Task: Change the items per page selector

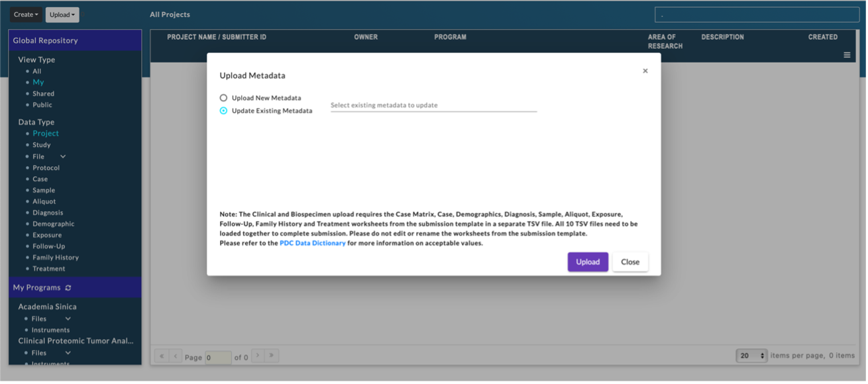Action: (752, 356)
